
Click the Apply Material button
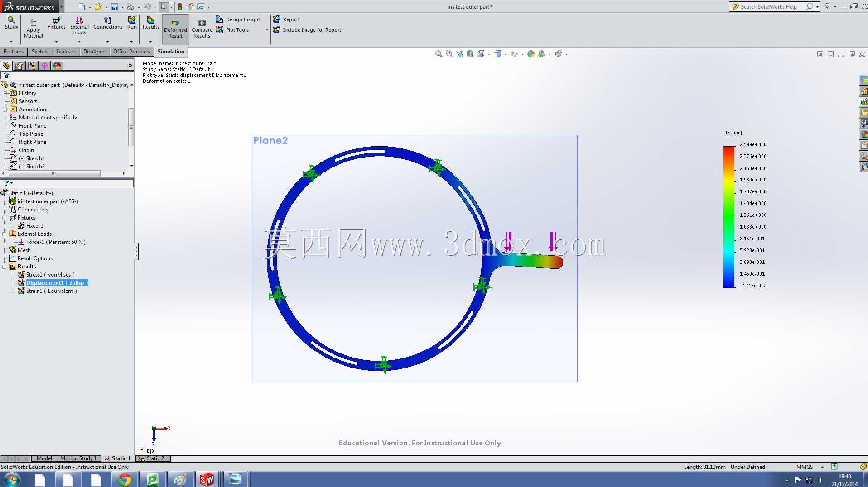34,29
